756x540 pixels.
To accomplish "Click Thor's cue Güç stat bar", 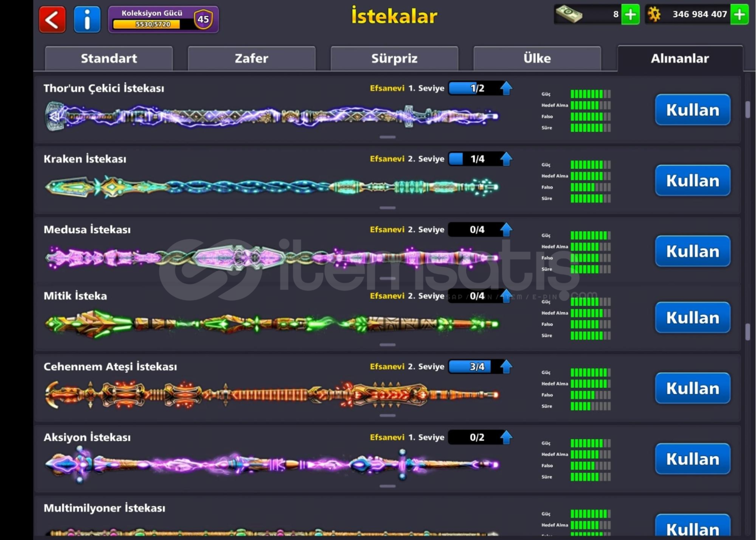I will tap(591, 94).
